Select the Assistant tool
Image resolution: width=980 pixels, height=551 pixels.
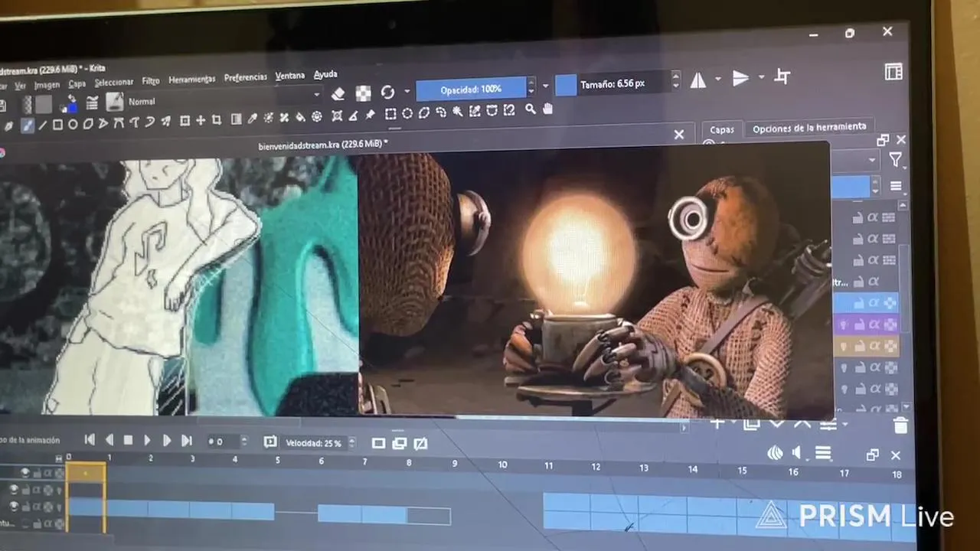[337, 116]
